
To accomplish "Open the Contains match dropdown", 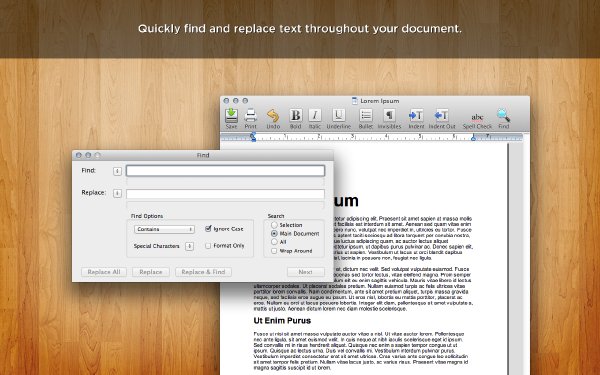I will (x=165, y=229).
